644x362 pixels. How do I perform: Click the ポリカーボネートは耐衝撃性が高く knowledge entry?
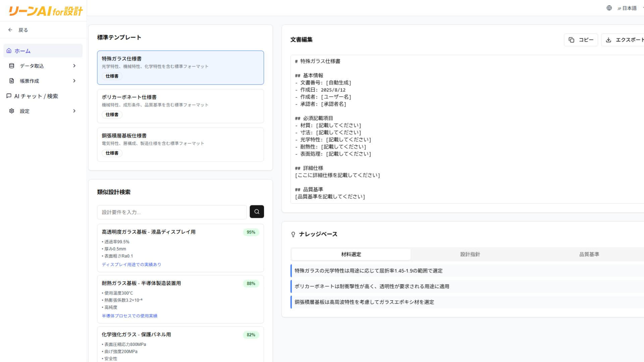point(467,286)
